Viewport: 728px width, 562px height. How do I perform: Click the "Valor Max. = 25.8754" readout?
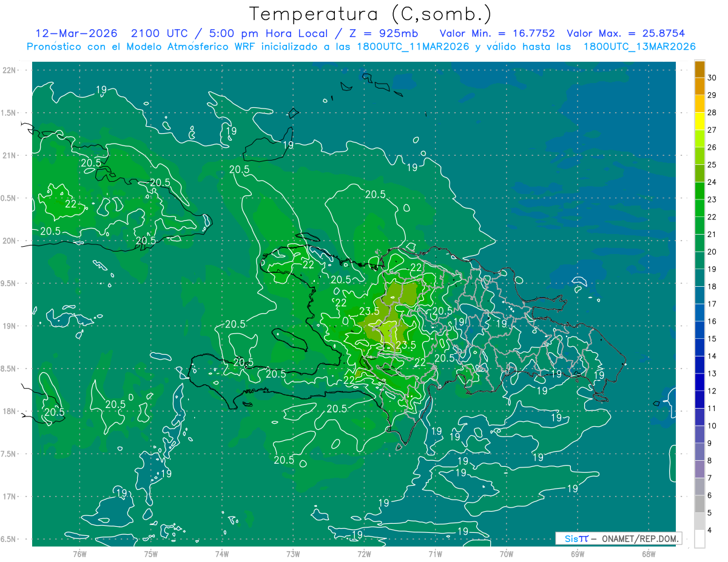pos(625,33)
